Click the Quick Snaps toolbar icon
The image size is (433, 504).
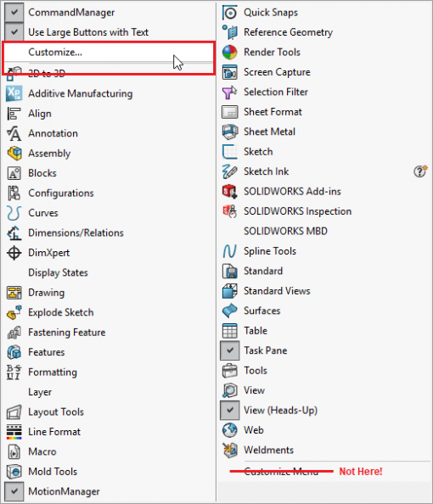[x=230, y=13]
